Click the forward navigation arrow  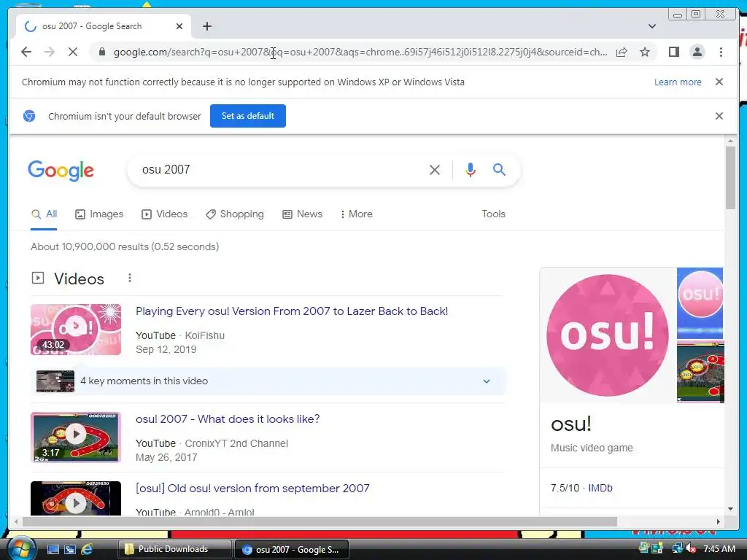(x=50, y=52)
